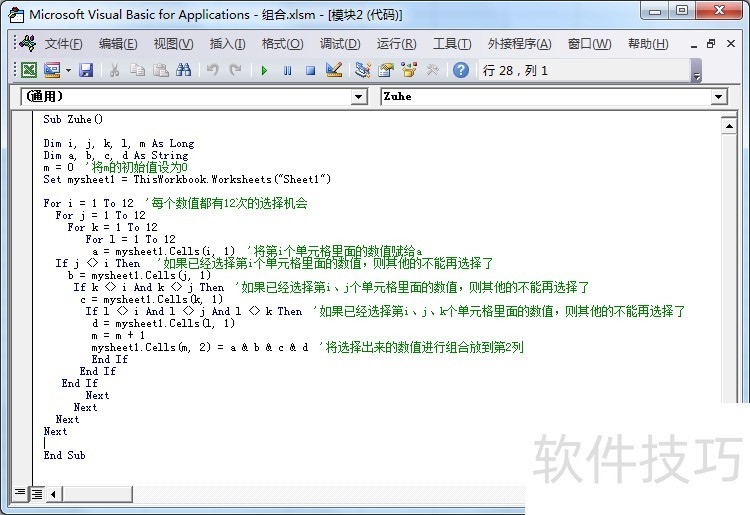Expand the (通用) object dropdown
The image size is (750, 515).
[358, 97]
